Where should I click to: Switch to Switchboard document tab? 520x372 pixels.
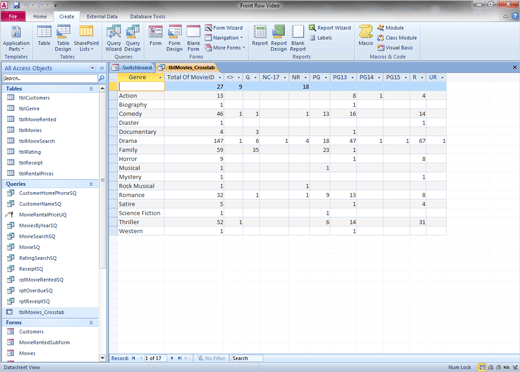pyautogui.click(x=132, y=68)
